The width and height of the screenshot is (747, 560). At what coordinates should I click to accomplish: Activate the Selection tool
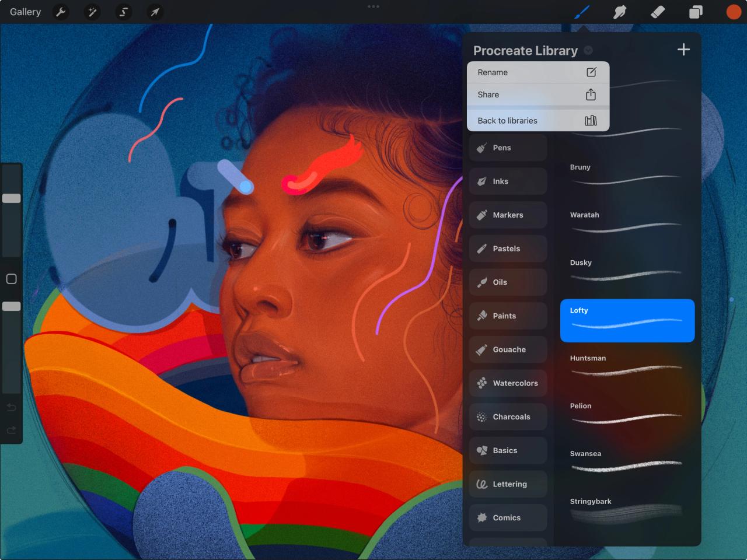[123, 12]
